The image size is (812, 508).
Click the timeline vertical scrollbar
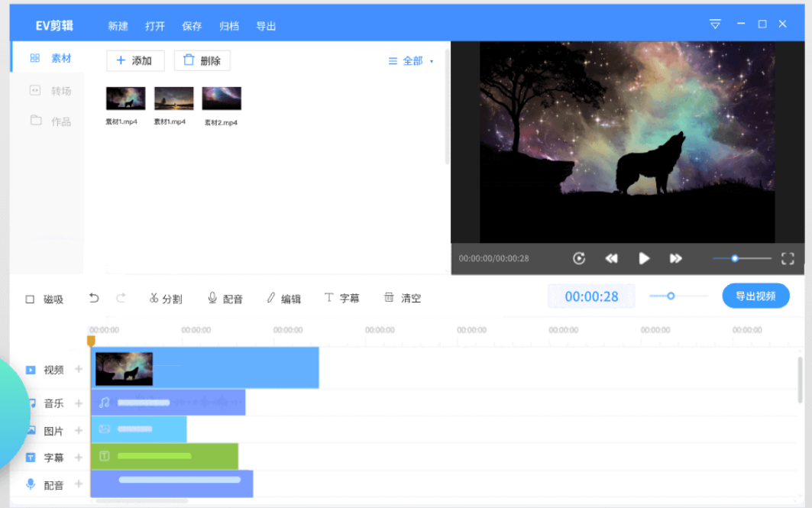pyautogui.click(x=800, y=380)
